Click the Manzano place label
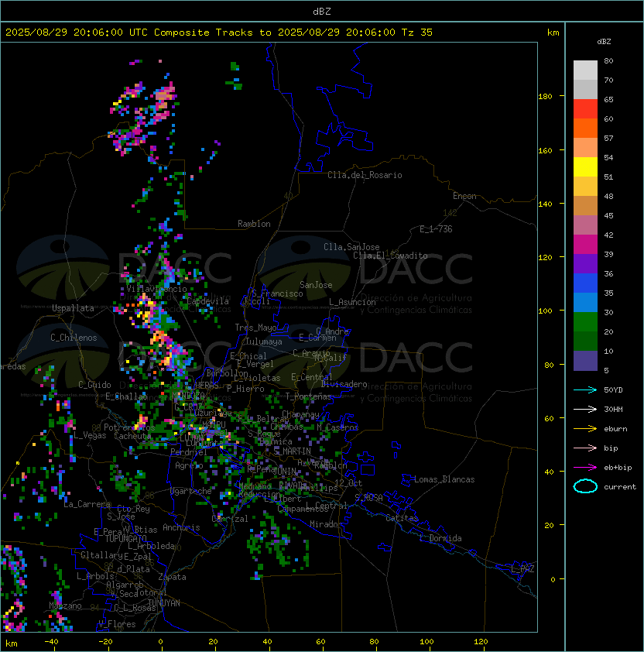 pyautogui.click(x=65, y=606)
